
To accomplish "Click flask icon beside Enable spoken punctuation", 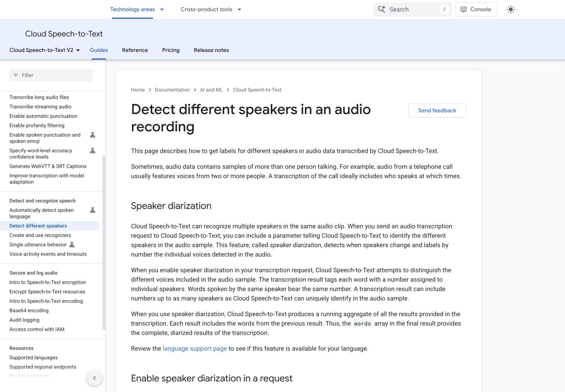I will 93,135.
